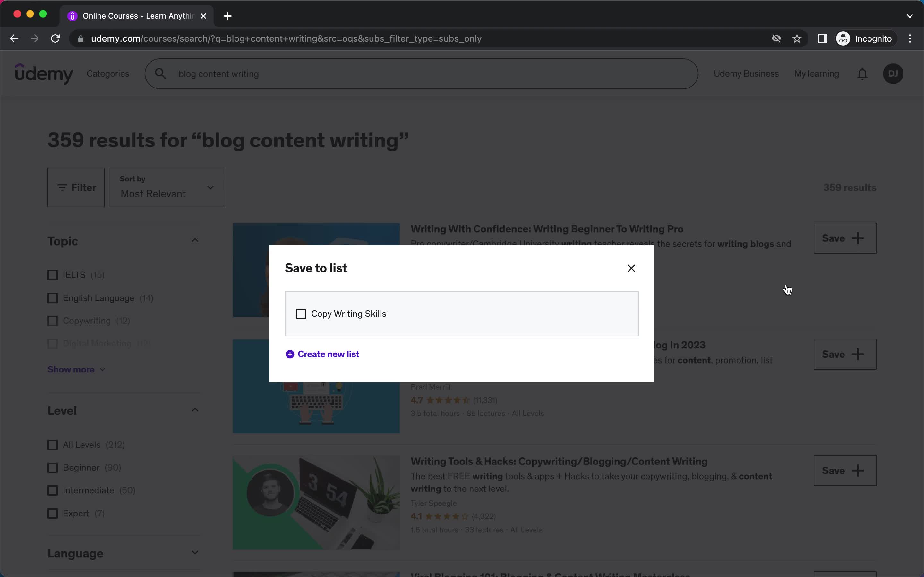Click the search bar magnifier icon
Viewport: 924px width, 577px height.
pos(160,74)
